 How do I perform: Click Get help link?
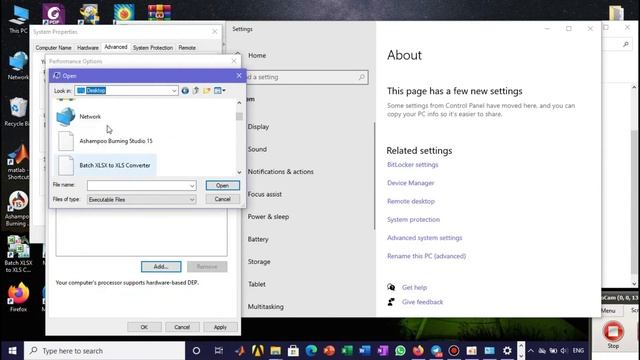(414, 287)
